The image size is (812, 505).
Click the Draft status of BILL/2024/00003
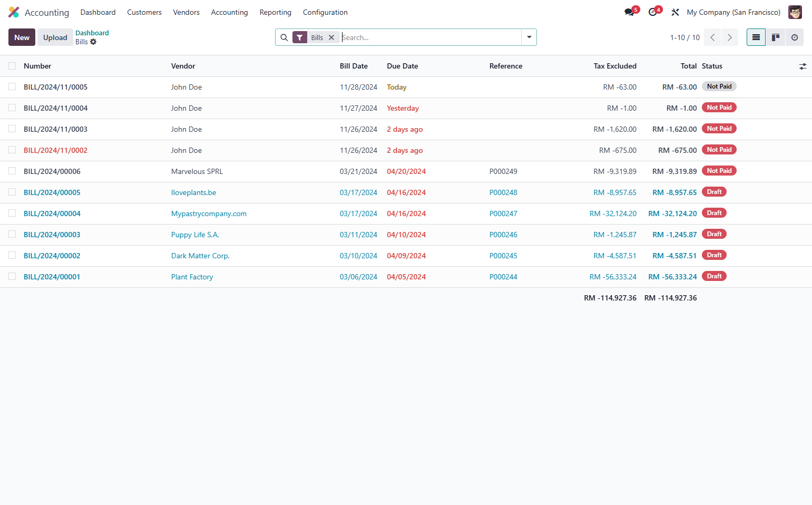tap(714, 234)
